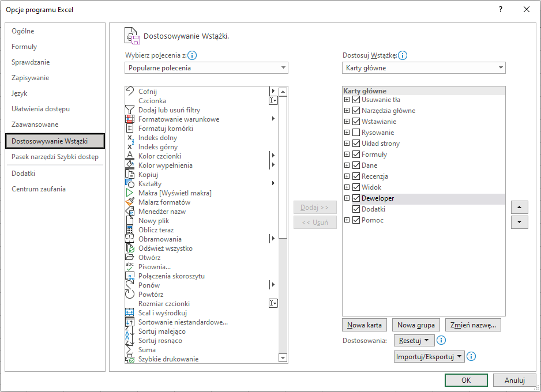The height and width of the screenshot is (392, 541).
Task: Toggle the Układ strony checkbox
Action: coord(356,144)
